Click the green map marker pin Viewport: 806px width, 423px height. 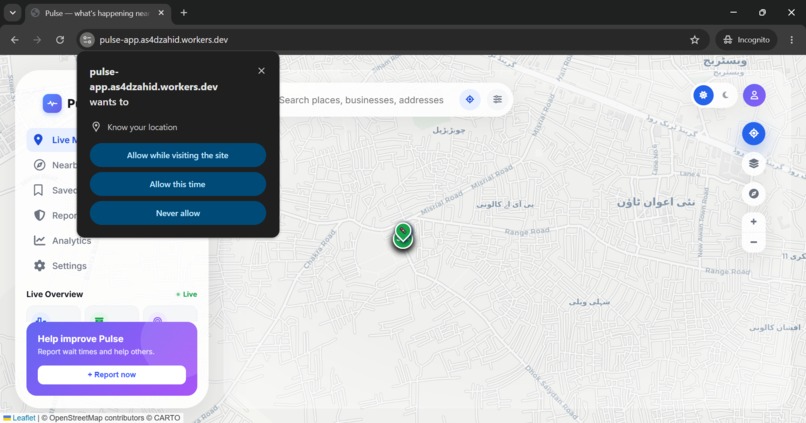403,232
